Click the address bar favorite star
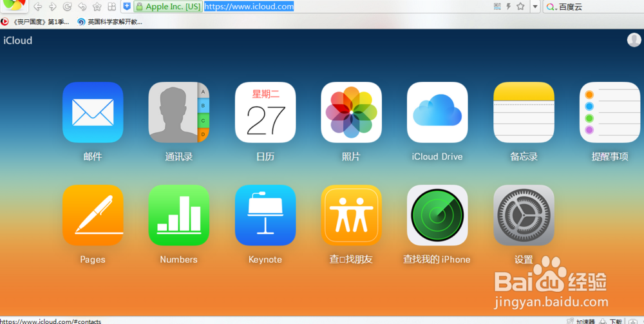 [x=520, y=6]
